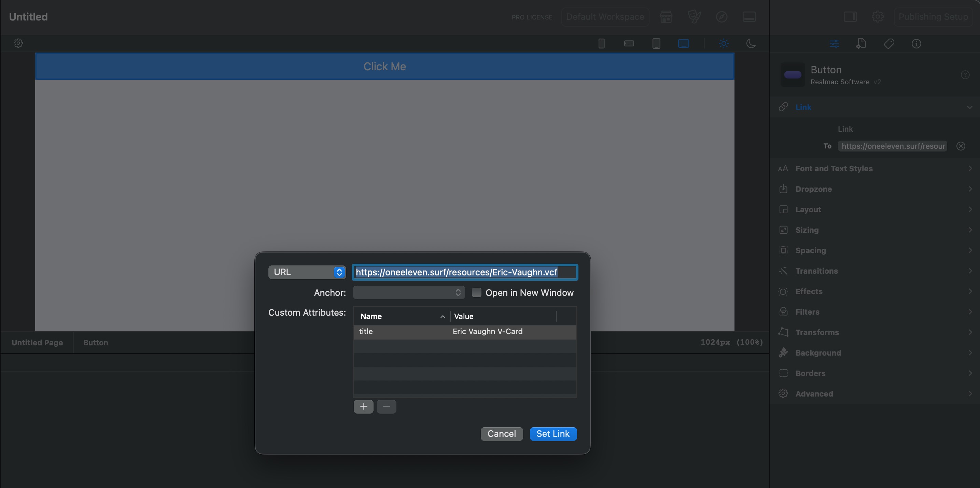Screen dimensions: 980x488
Task: Expand the Sizing section
Action: click(874, 230)
